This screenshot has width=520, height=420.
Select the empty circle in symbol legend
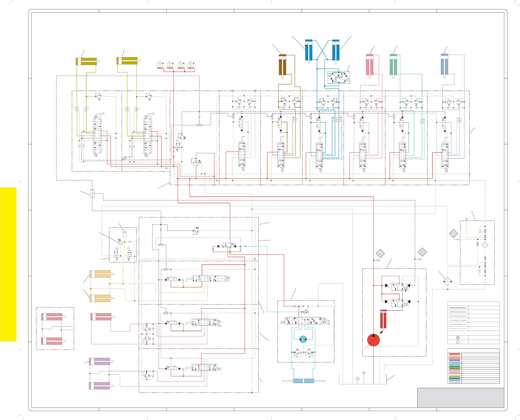click(x=458, y=342)
